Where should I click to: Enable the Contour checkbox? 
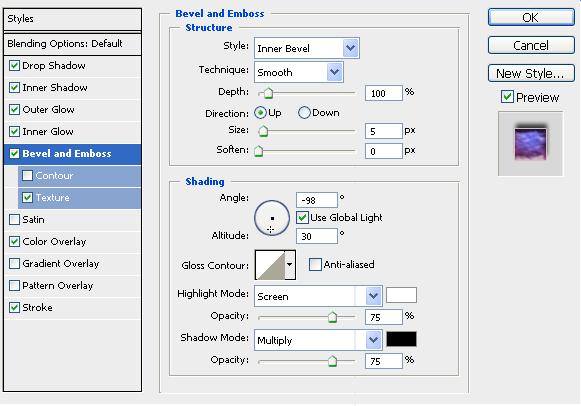tap(27, 175)
